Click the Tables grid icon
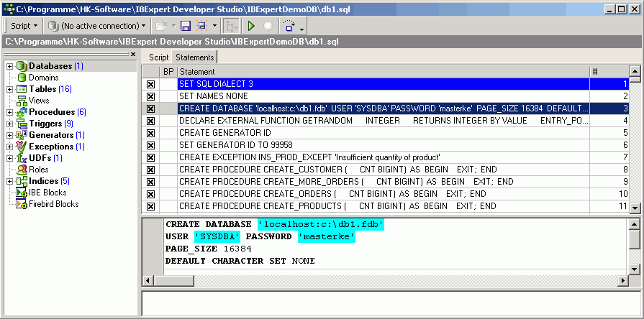Screen dimensions: 644x319 22,89
